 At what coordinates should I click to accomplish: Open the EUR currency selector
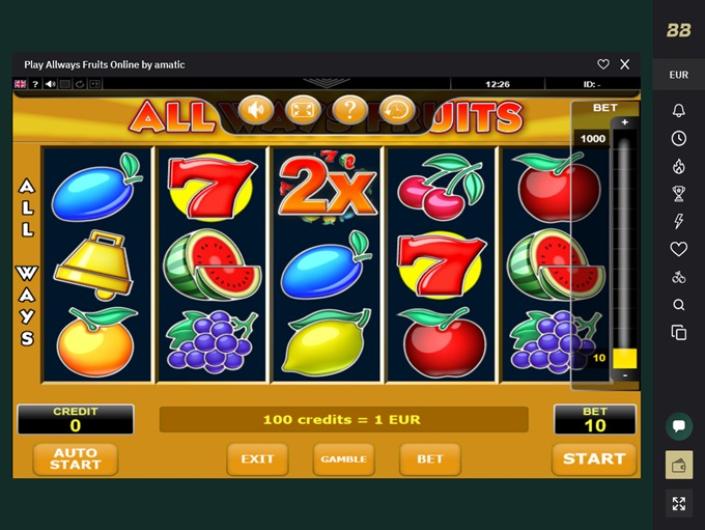coord(678,75)
